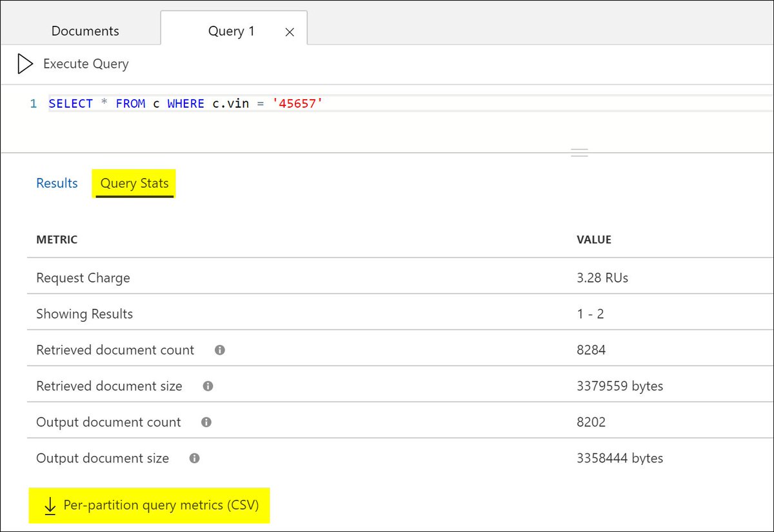Click the 3358444 bytes value

[620, 458]
